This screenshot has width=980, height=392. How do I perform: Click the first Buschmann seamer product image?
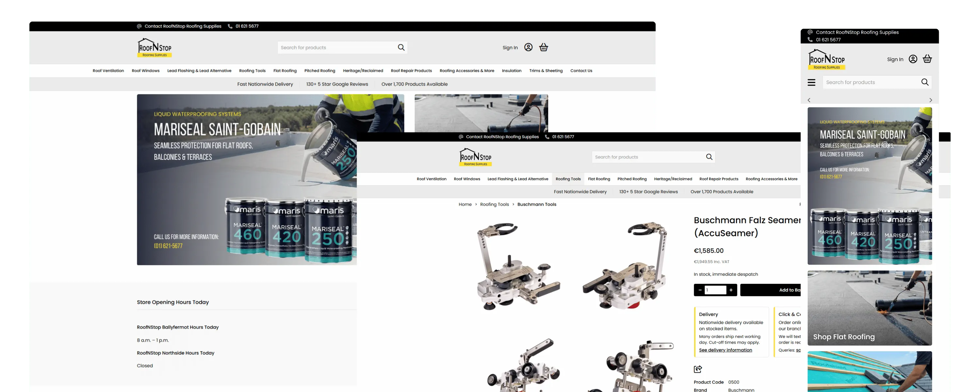point(518,267)
